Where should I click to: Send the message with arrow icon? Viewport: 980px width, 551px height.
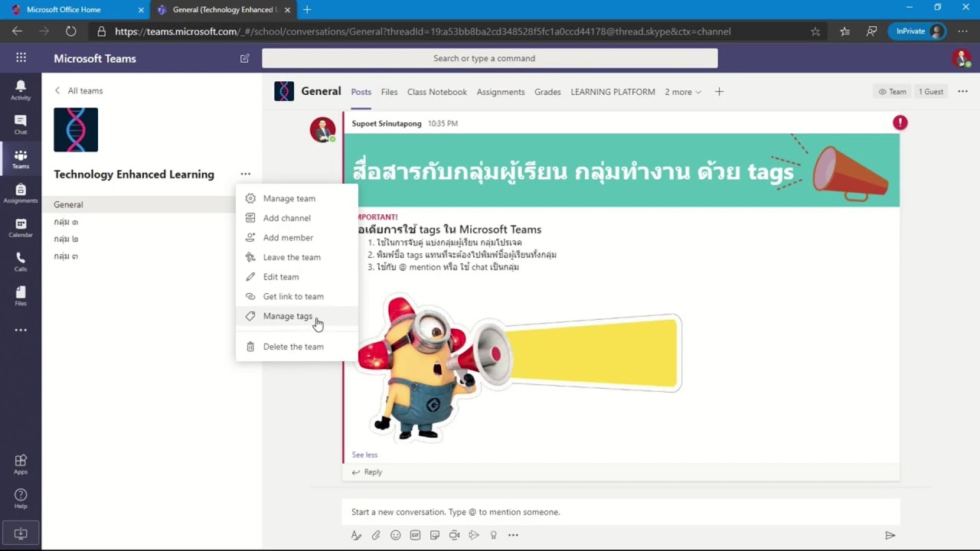point(890,535)
